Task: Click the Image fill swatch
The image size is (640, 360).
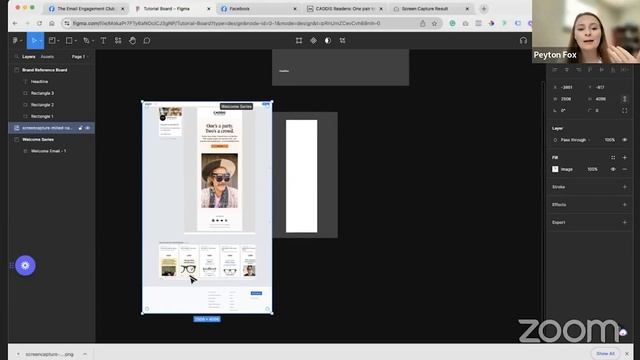Action: coord(555,169)
